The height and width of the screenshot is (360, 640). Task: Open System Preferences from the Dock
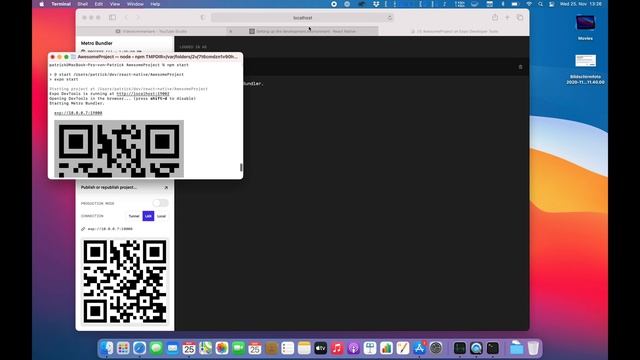[436, 348]
